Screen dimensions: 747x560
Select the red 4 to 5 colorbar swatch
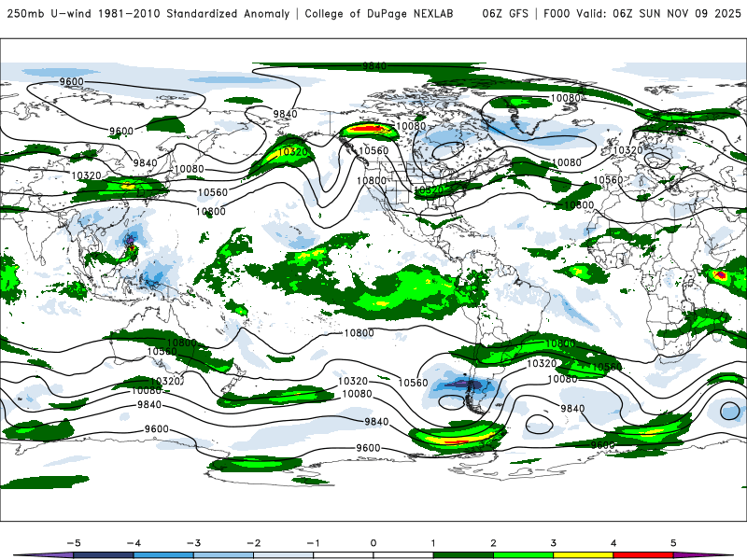tap(643, 555)
